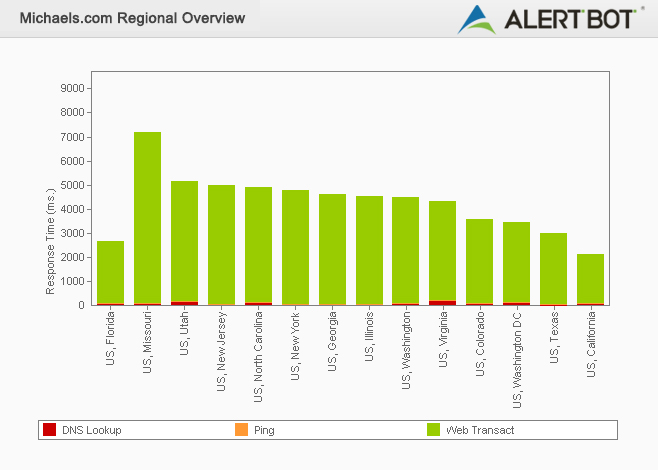Viewport: 658px width, 470px height.
Task: Select the Ping legend label
Action: click(x=264, y=430)
